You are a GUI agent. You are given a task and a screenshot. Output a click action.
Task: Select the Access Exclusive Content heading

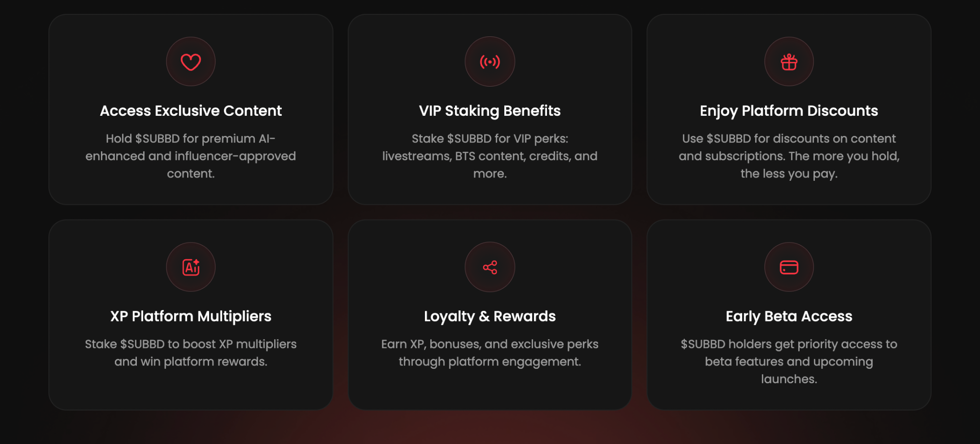click(190, 111)
